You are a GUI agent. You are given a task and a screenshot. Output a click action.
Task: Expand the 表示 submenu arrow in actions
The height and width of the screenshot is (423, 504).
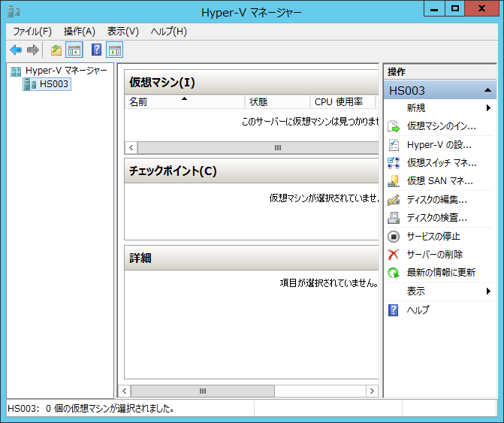pos(488,292)
